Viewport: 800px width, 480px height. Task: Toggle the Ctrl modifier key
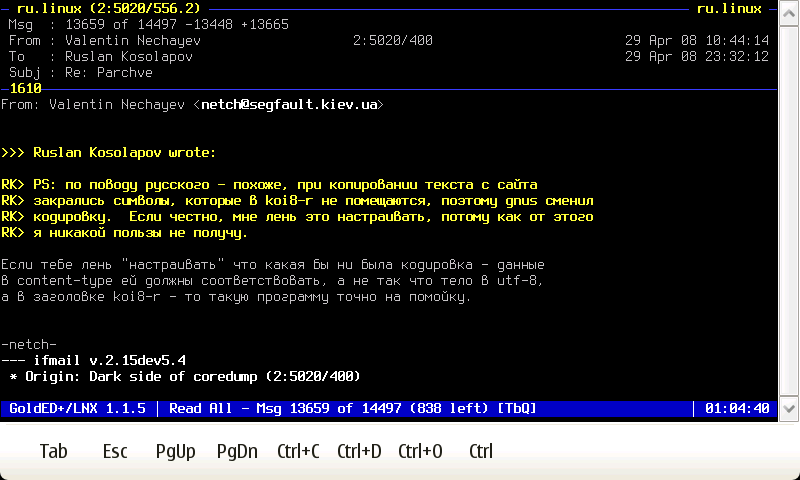coord(481,451)
